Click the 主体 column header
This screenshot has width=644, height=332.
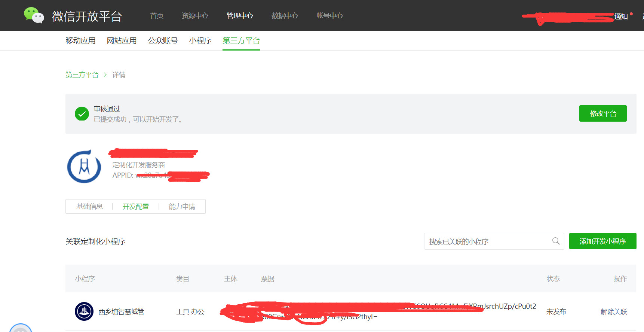pyautogui.click(x=231, y=279)
